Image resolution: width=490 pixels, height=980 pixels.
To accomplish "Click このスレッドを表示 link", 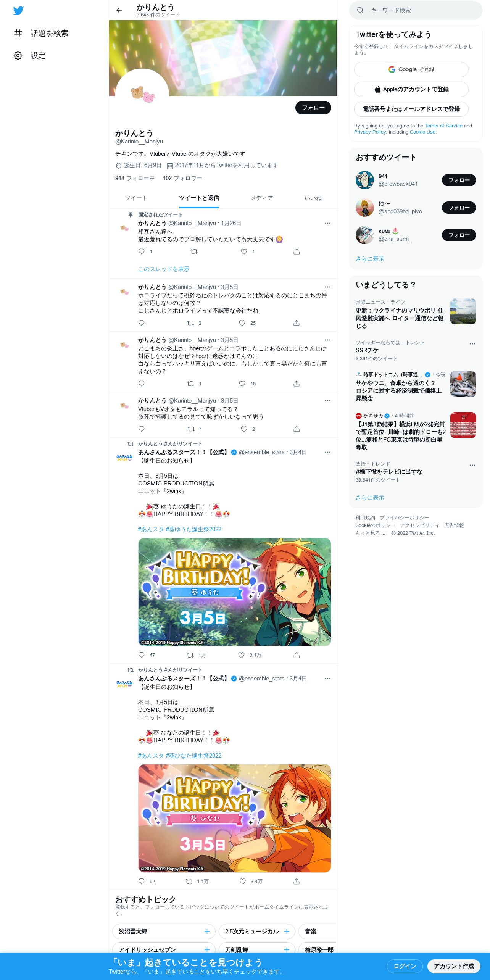I will point(164,269).
